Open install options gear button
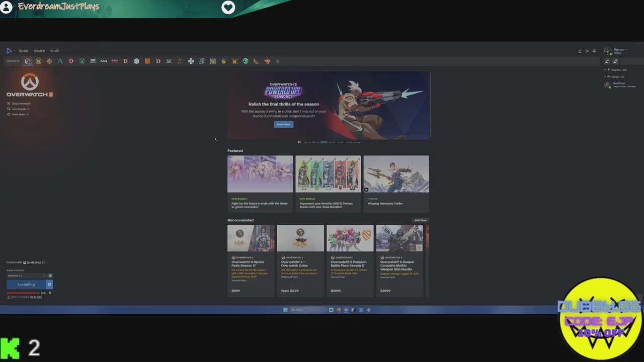644x362 pixels. point(49,285)
